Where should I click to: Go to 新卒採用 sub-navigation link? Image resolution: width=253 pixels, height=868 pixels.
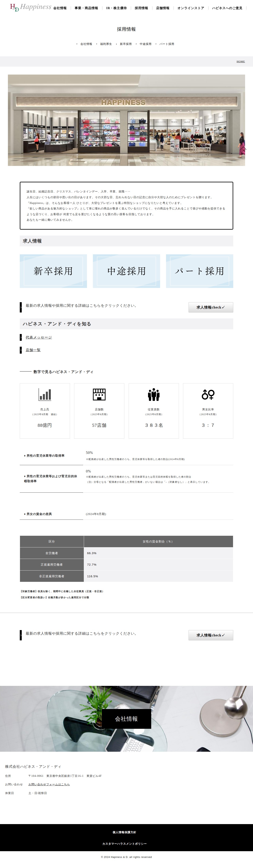pyautogui.click(x=126, y=44)
